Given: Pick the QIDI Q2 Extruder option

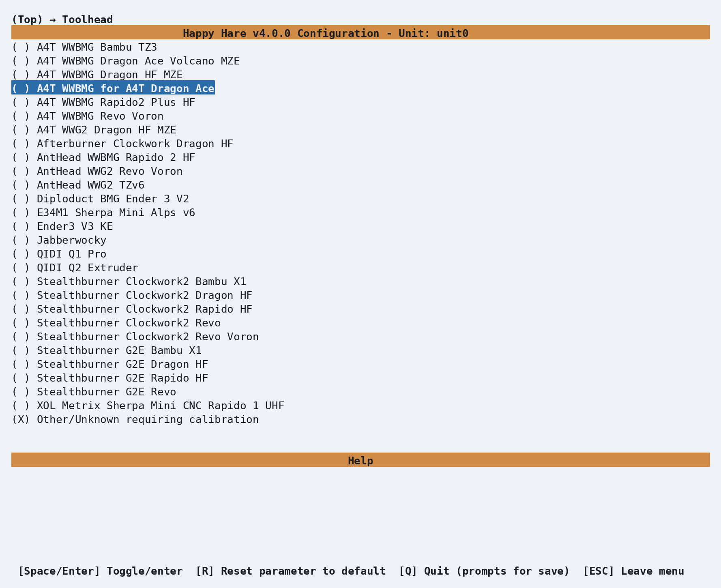Looking at the screenshot, I should coord(75,268).
